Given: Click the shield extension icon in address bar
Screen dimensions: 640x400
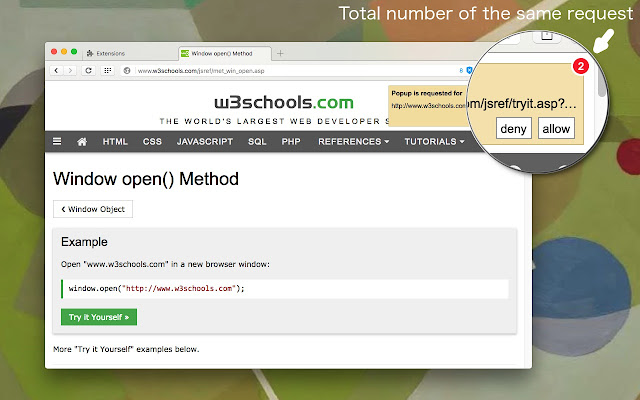Looking at the screenshot, I should pos(469,71).
